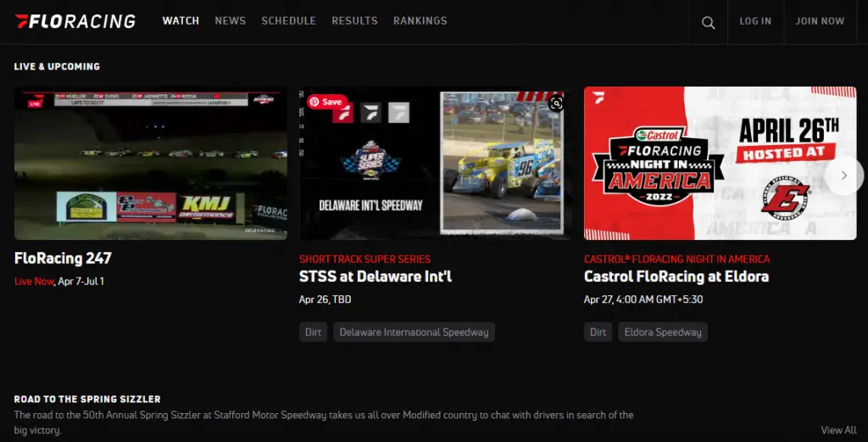Click the Live Now text under FloRacing 247
Viewport: 868px width, 442px height.
[34, 282]
